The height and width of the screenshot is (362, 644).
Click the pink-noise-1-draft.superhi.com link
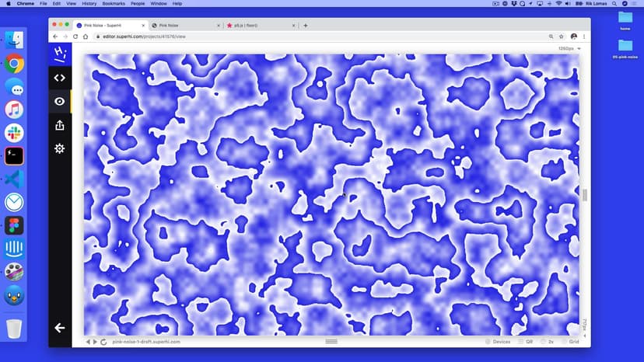pyautogui.click(x=146, y=342)
